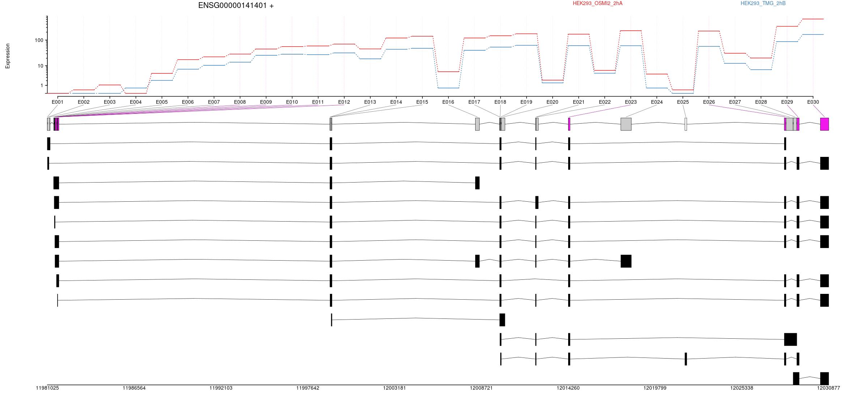Click the exon label E015
The width and height of the screenshot is (868, 394).
(422, 102)
